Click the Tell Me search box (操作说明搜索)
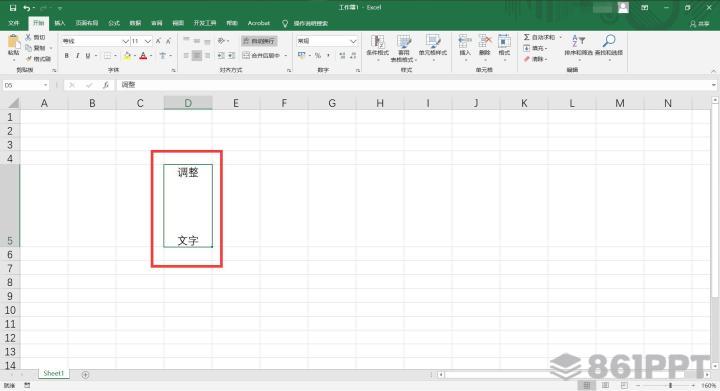The height and width of the screenshot is (391, 720). point(310,23)
